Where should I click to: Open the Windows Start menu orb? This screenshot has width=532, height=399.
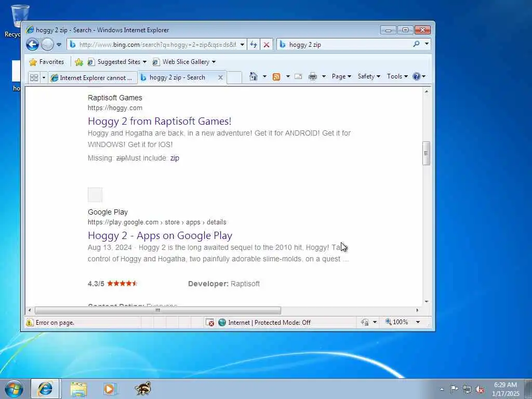pyautogui.click(x=14, y=389)
